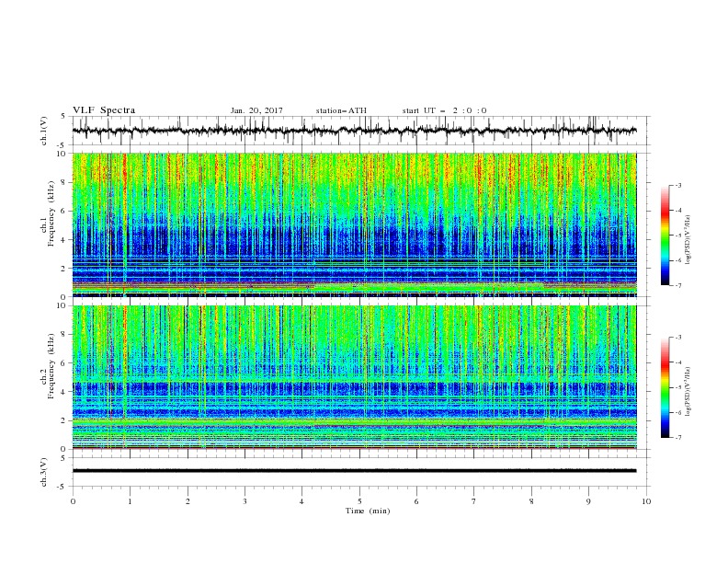
Task: Click time axis tick label '7'
Action: [x=474, y=501]
